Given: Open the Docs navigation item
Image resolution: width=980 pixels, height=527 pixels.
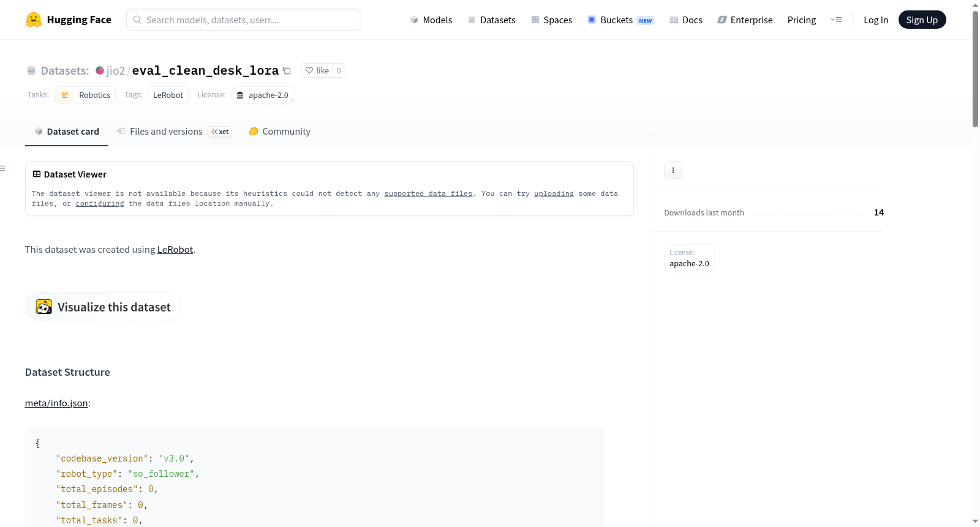Looking at the screenshot, I should click(686, 20).
